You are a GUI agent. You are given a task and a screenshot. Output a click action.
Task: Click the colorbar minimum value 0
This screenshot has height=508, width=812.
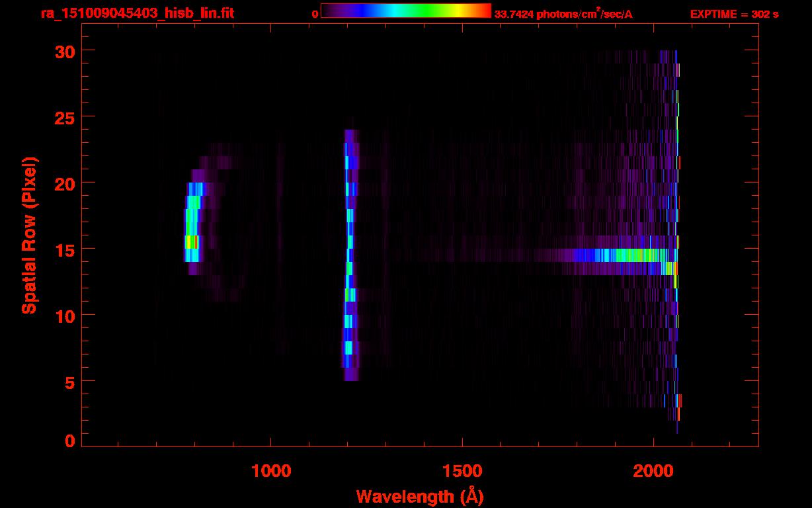pos(315,14)
